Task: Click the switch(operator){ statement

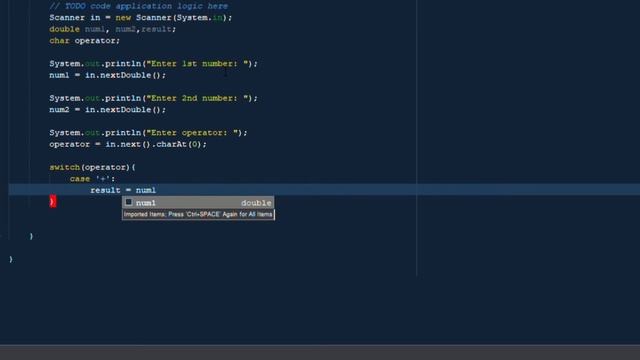Action: coord(92,167)
